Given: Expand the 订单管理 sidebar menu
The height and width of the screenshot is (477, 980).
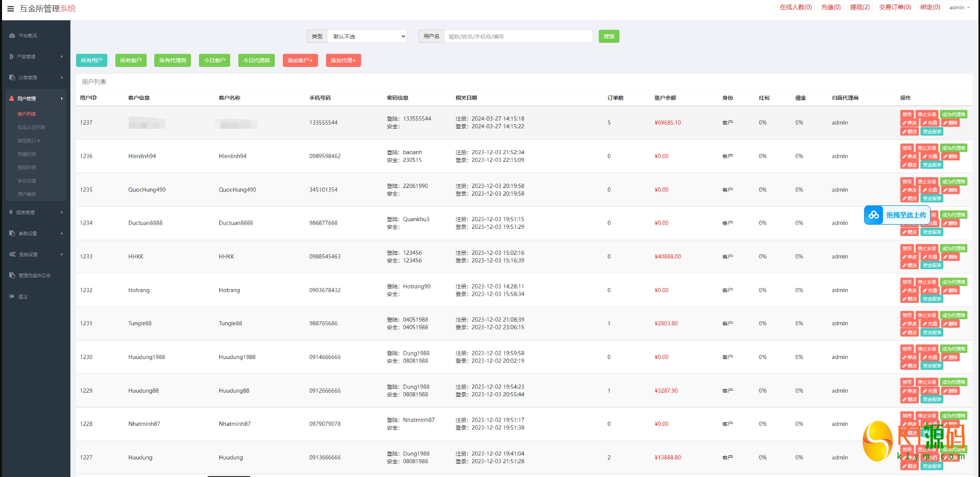Looking at the screenshot, I should [x=35, y=78].
